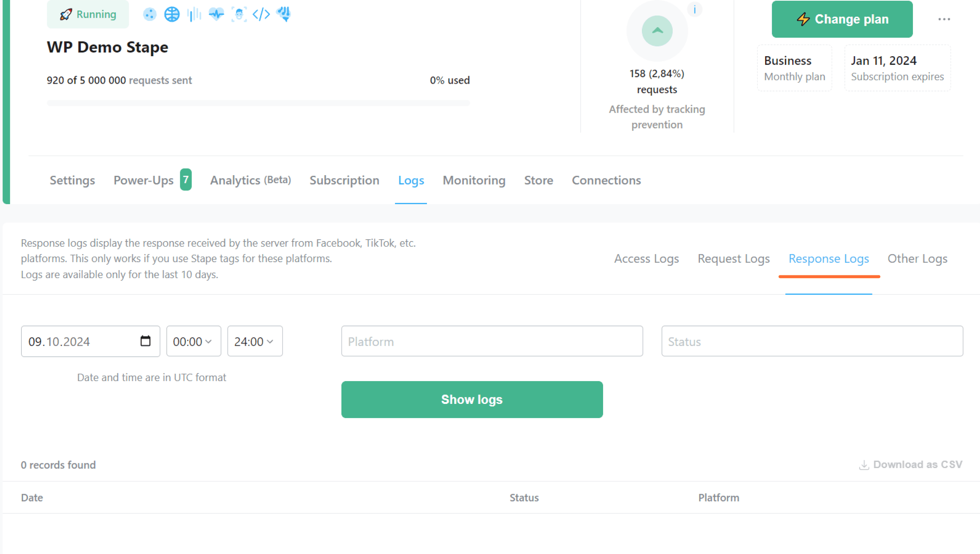Screen dimensions: 980x554
Task: Click the lightning bolt icon on Change plan
Action: pyautogui.click(x=803, y=19)
